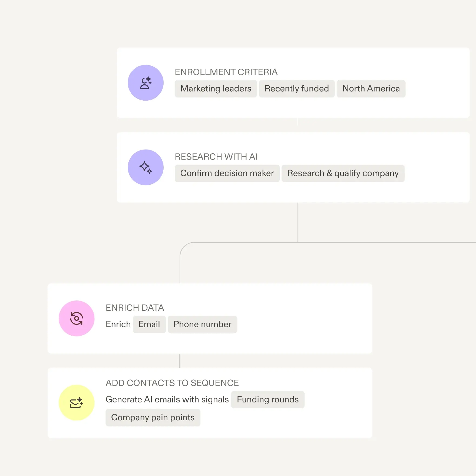Click the Enrich Data heading
476x476 pixels.
pyautogui.click(x=135, y=308)
